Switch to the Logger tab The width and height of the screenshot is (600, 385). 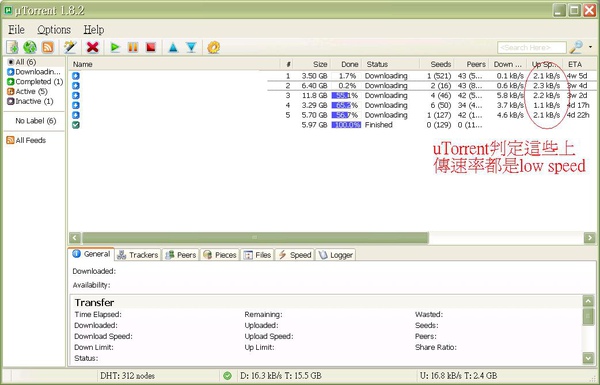point(336,255)
